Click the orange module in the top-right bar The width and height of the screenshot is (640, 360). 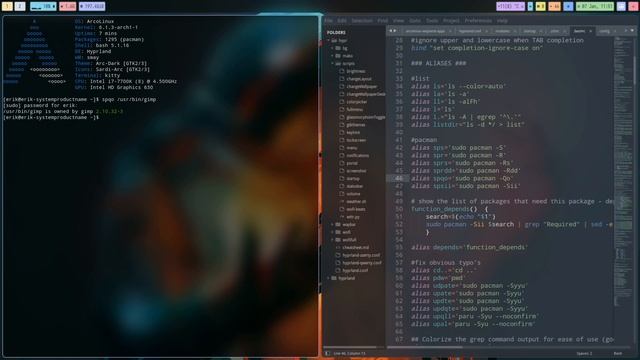554,6
